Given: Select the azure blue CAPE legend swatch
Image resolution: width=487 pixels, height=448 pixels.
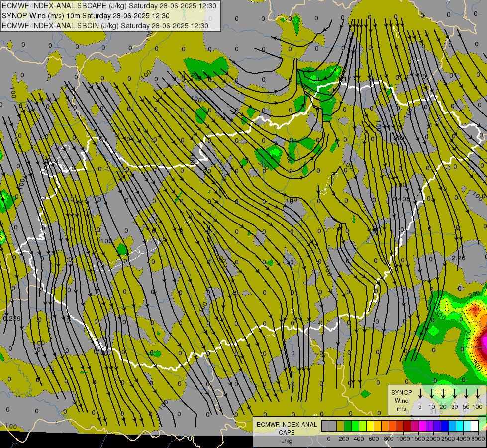Looking at the screenshot, I should pyautogui.click(x=452, y=426).
